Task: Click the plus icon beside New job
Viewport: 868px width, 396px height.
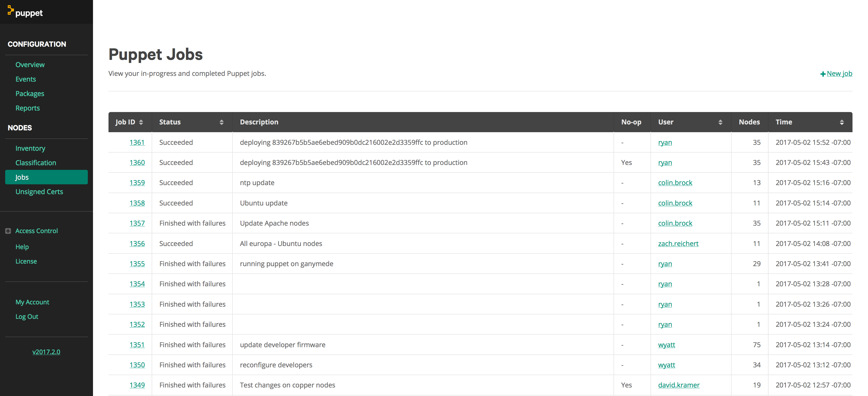Action: pos(823,74)
